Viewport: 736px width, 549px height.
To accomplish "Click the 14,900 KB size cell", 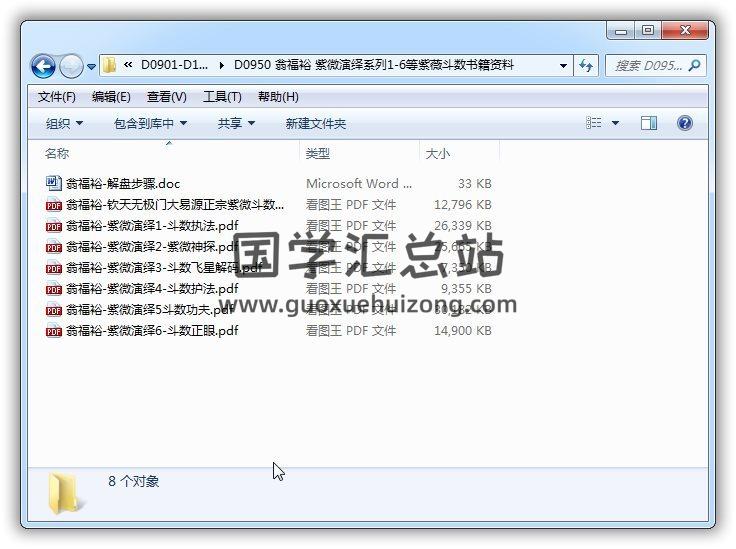I will point(462,331).
